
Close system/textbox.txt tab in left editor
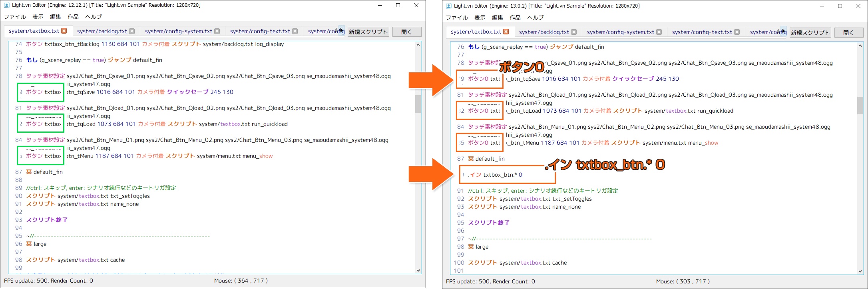tap(64, 31)
